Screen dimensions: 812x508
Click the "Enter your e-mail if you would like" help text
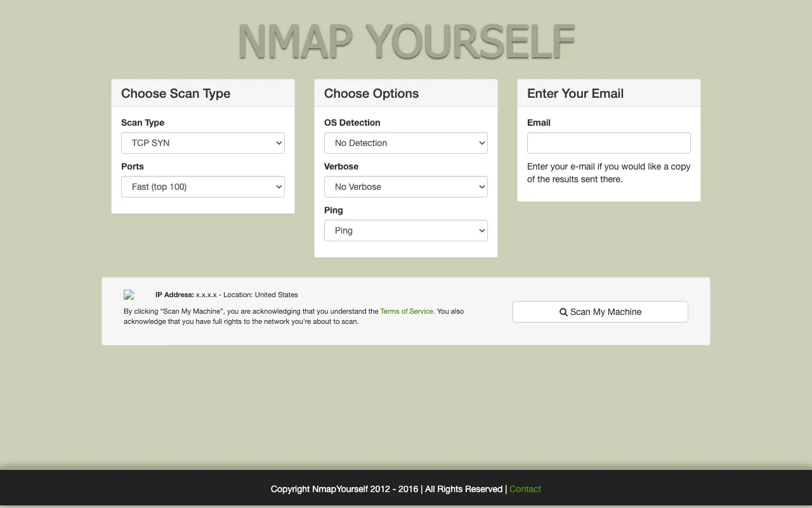(x=608, y=173)
